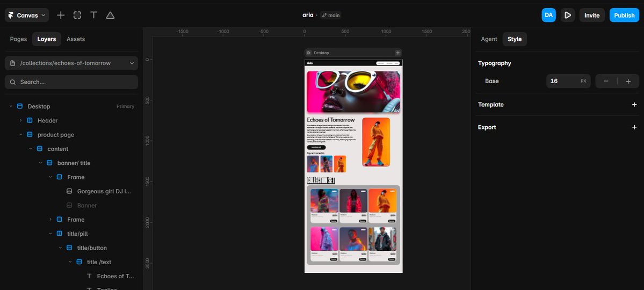Collapse the first Frame layer
Viewport: 644px width, 290px height.
click(50, 177)
